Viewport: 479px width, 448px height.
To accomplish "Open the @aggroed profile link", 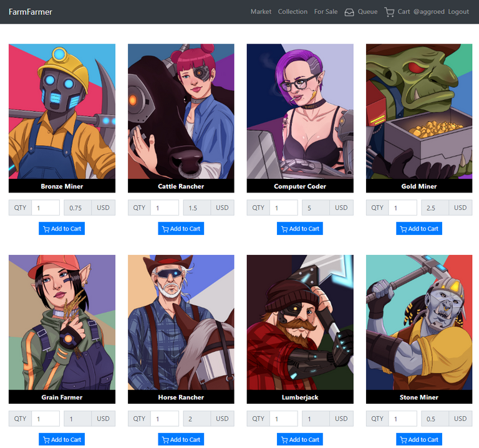I will pyautogui.click(x=429, y=12).
